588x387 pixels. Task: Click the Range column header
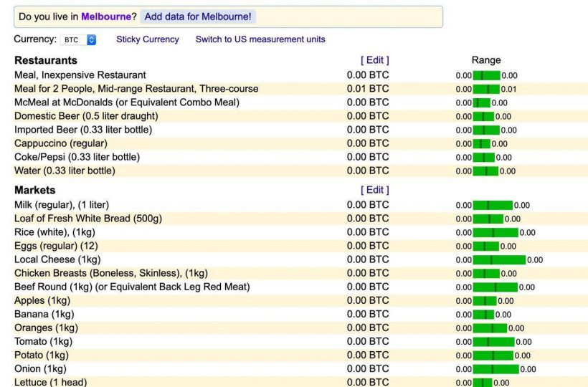[486, 60]
